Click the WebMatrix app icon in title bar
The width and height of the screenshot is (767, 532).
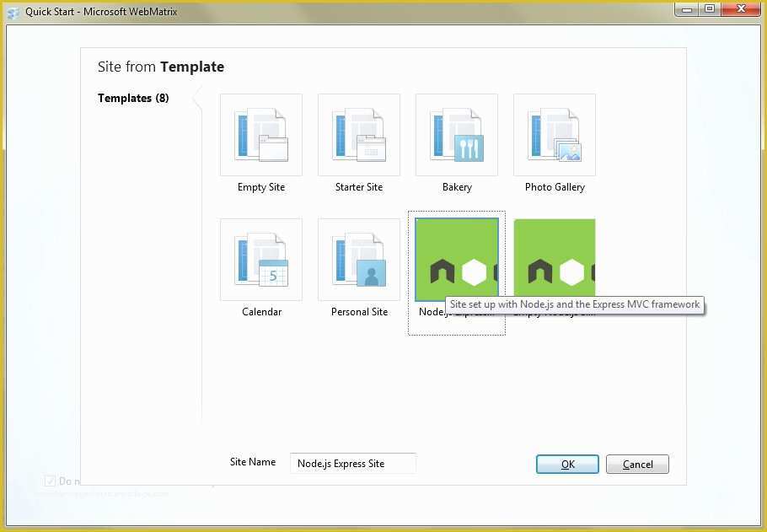[x=13, y=13]
